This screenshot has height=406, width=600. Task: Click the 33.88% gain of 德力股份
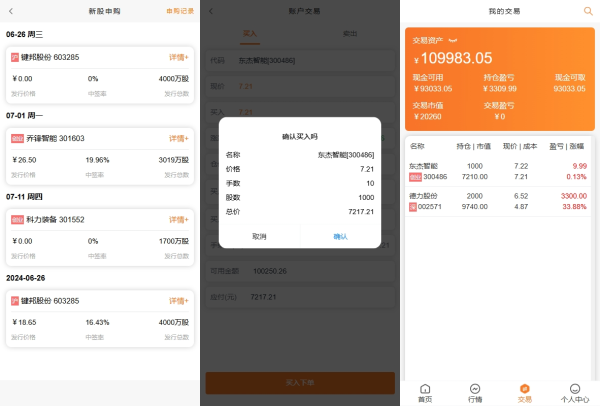[x=574, y=207]
